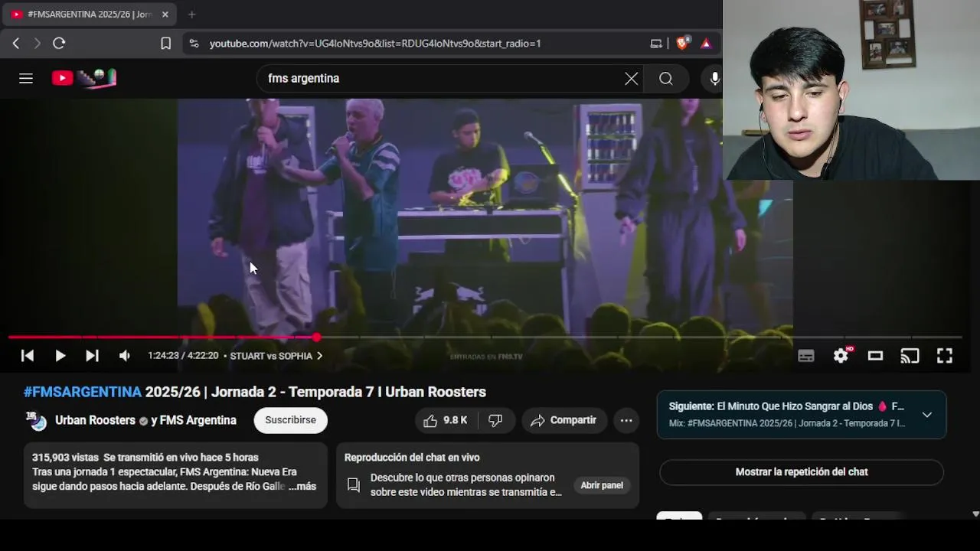Expand the Siguiente mix playlist chevron
The height and width of the screenshot is (551, 980).
point(926,415)
